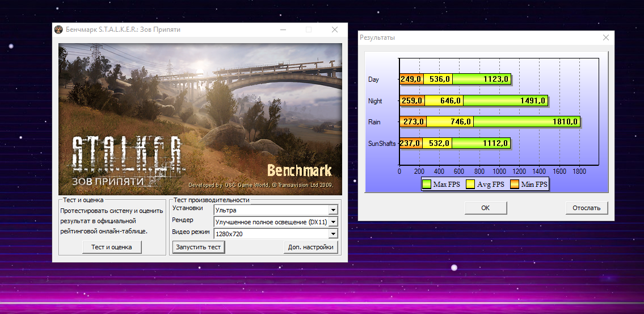Click the orange Min FPS legend swatch
The image size is (644, 314).
coord(514,185)
